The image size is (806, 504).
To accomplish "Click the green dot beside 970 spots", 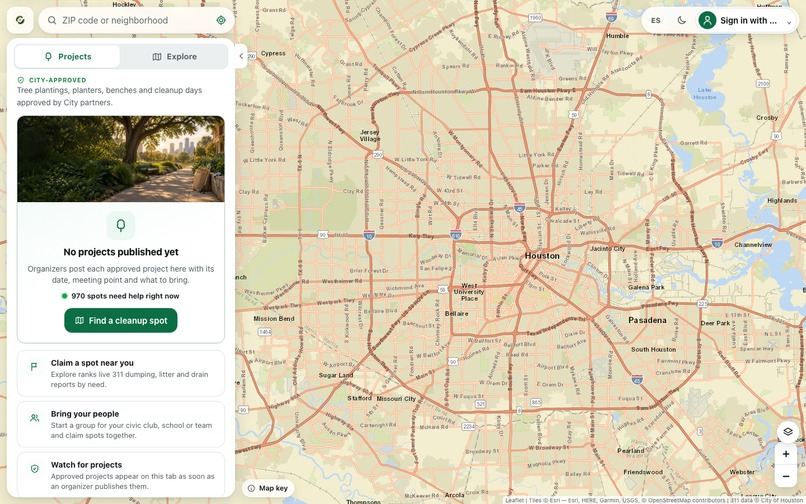I will pos(65,296).
